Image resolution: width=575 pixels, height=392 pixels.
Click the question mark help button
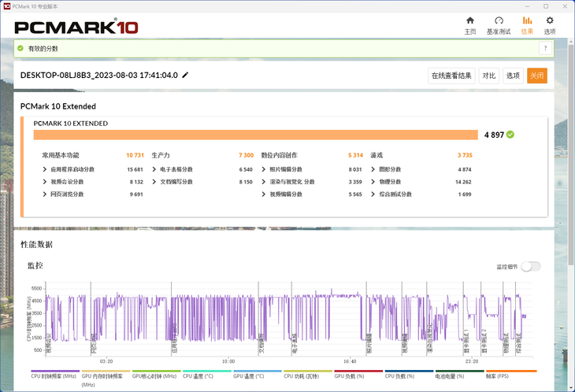(545, 48)
